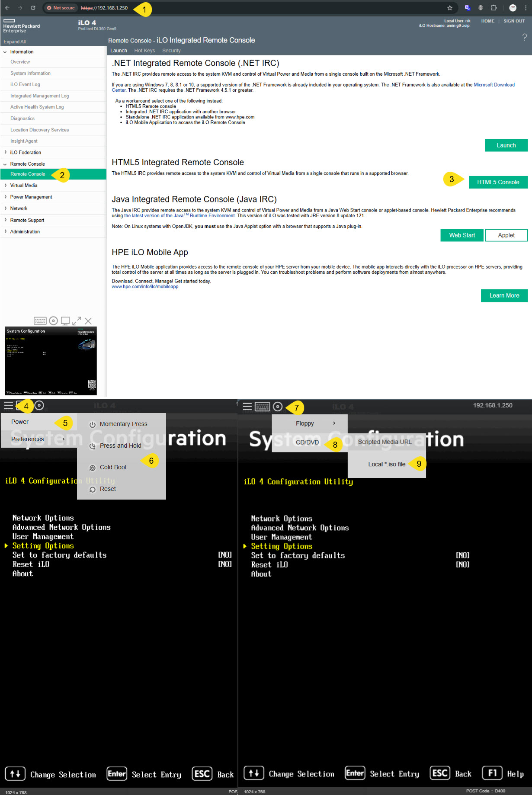Select highlighted Remote Console sub-item
Viewport: 532px width, 795px height.
(53, 174)
